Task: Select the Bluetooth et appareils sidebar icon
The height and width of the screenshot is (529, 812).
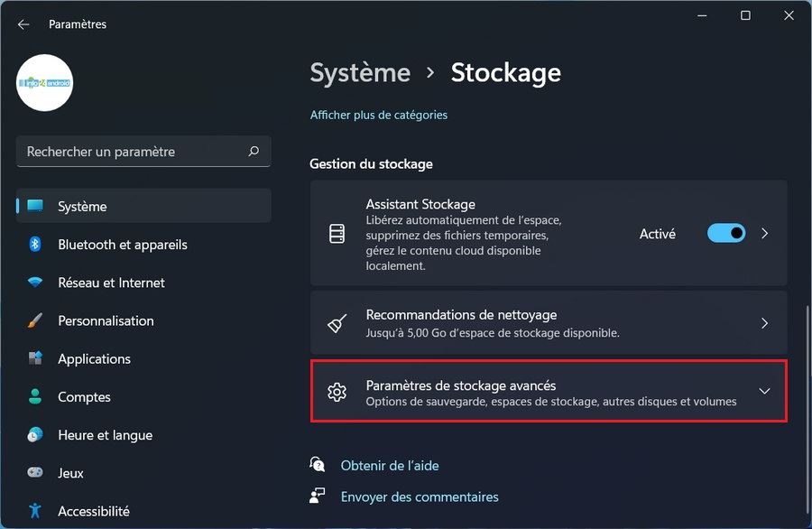Action: click(34, 244)
